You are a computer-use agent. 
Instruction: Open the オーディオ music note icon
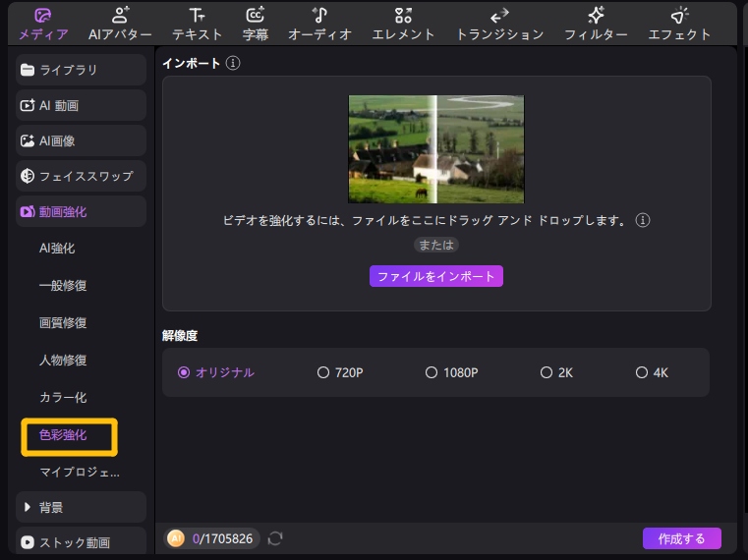[x=319, y=16]
